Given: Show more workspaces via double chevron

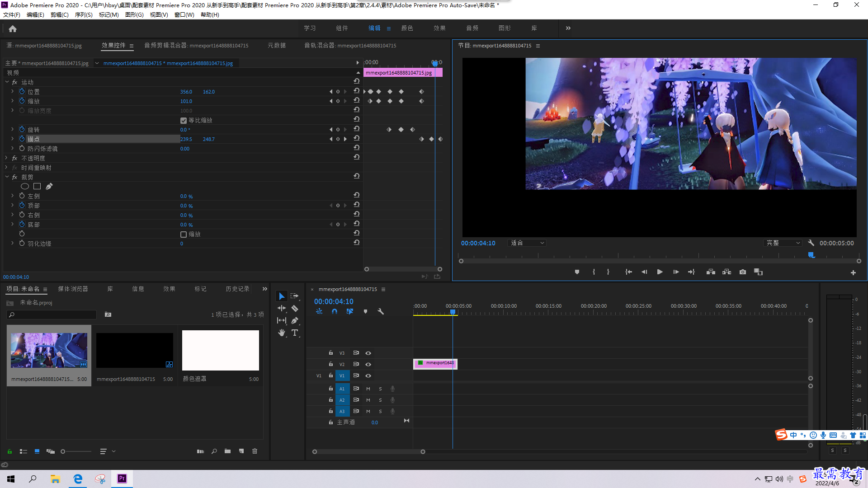Looking at the screenshot, I should (568, 28).
